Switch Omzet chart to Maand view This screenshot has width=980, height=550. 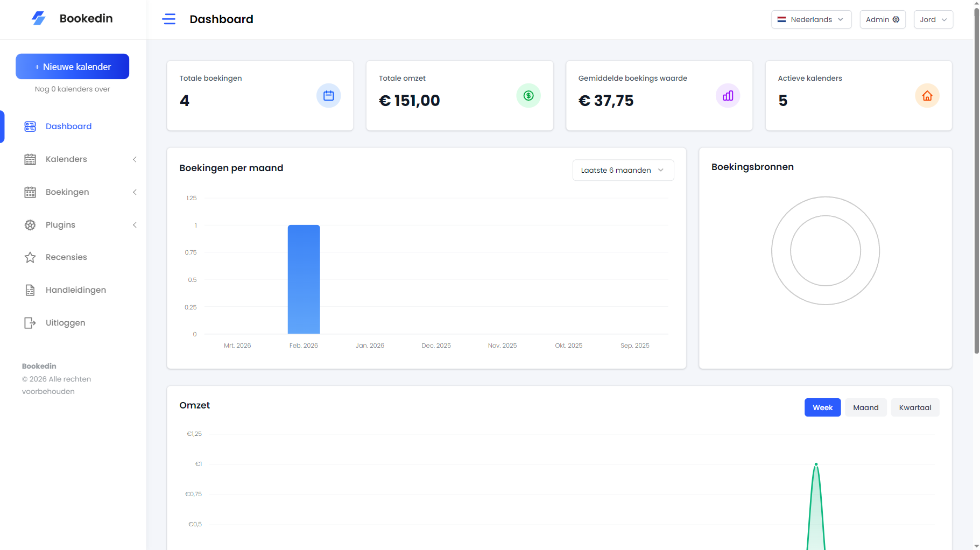865,407
